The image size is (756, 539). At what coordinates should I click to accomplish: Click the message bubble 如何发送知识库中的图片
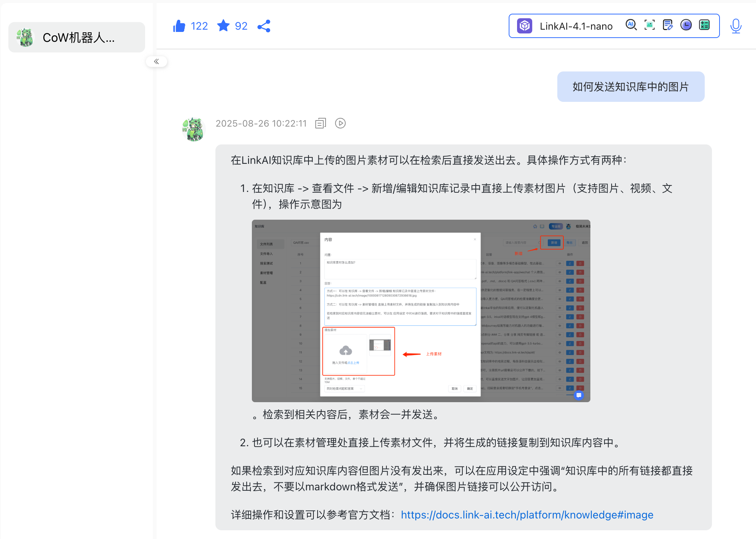pyautogui.click(x=631, y=87)
